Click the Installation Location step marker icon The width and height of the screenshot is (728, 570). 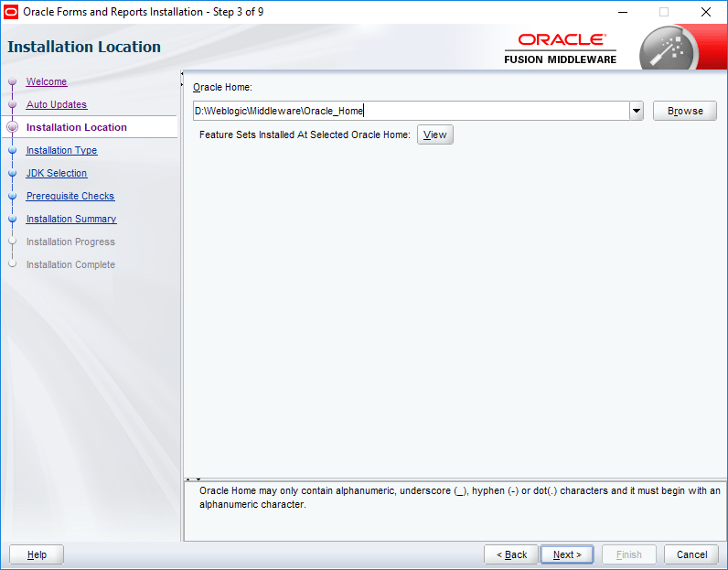[x=13, y=127]
